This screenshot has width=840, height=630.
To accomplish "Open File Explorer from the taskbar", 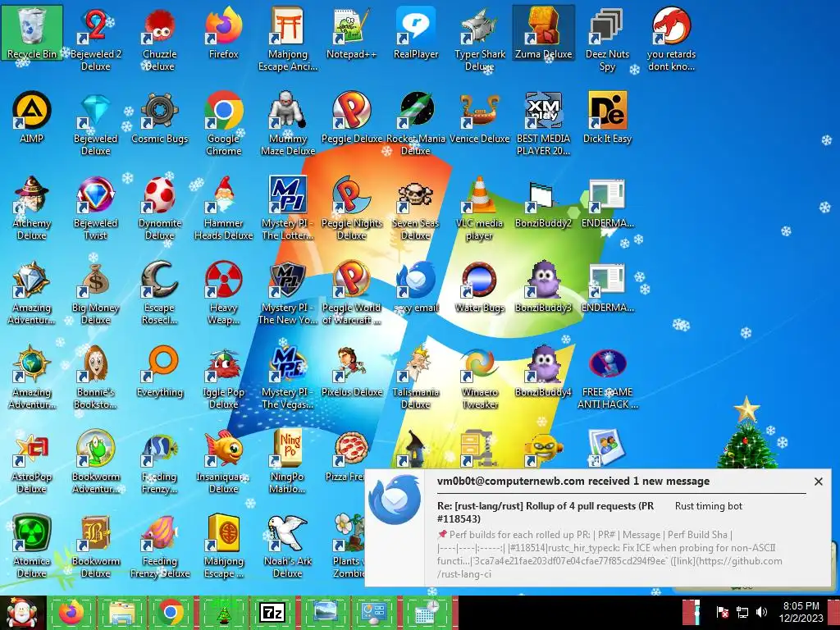I will pyautogui.click(x=121, y=612).
